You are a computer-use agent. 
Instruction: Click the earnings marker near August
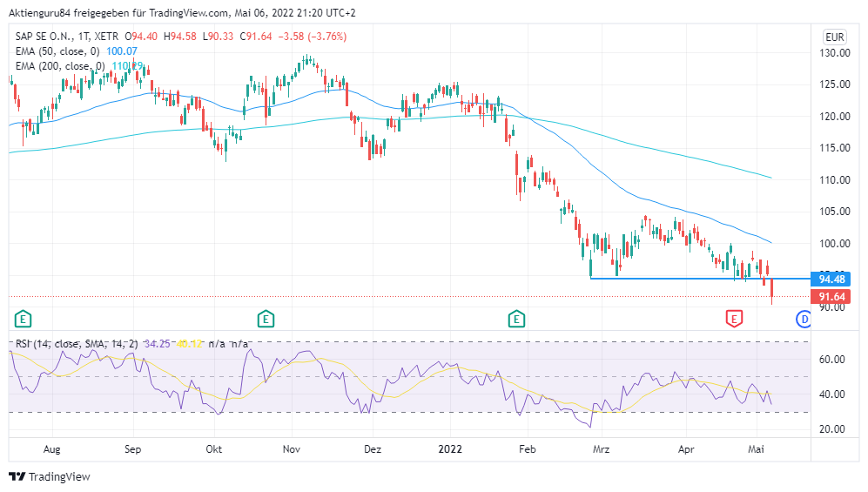pos(23,320)
